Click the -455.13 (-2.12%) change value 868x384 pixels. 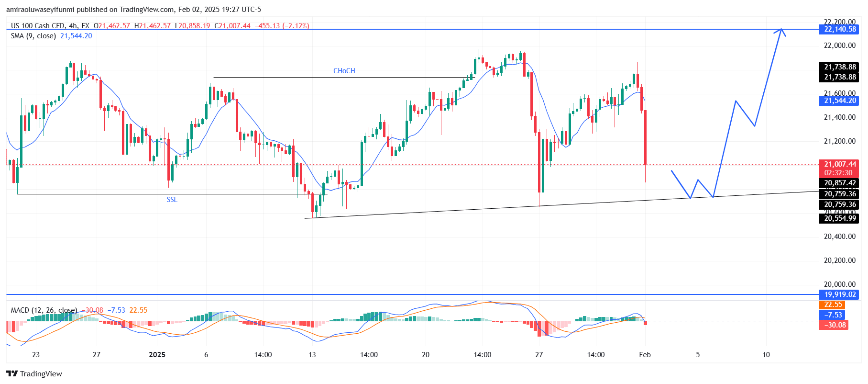282,26
